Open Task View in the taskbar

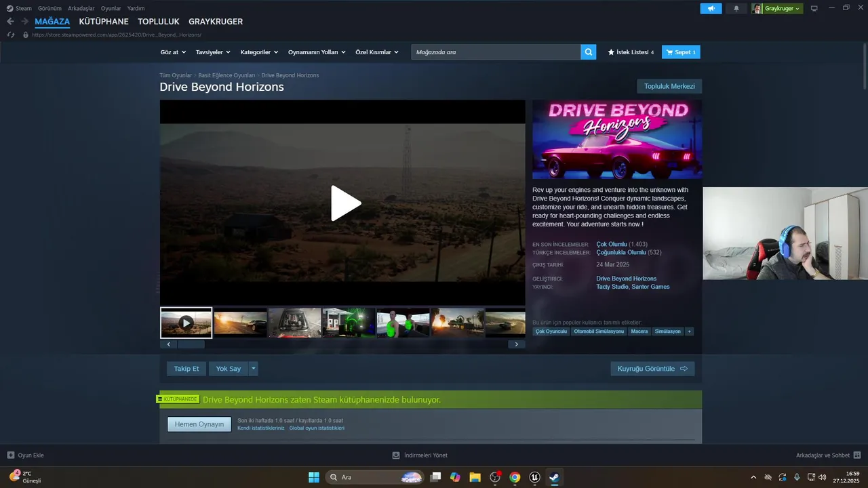[436, 477]
